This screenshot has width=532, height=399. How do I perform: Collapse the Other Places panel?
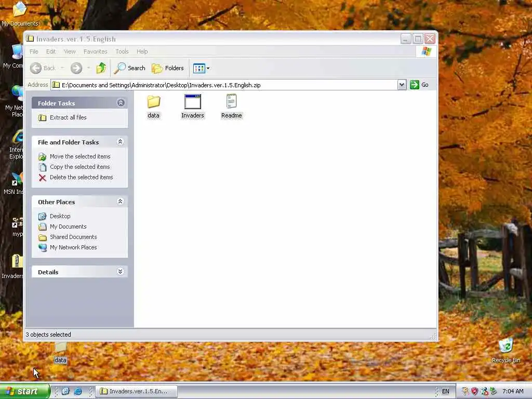click(120, 202)
